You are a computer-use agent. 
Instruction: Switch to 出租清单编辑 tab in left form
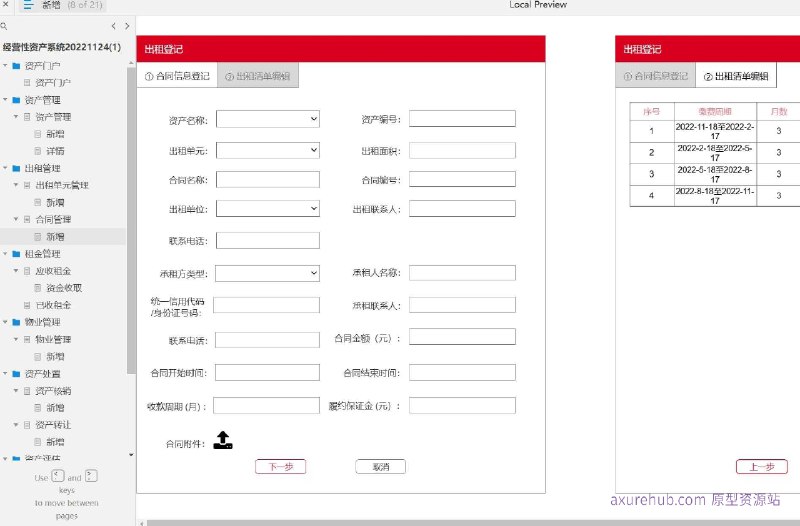click(x=258, y=76)
